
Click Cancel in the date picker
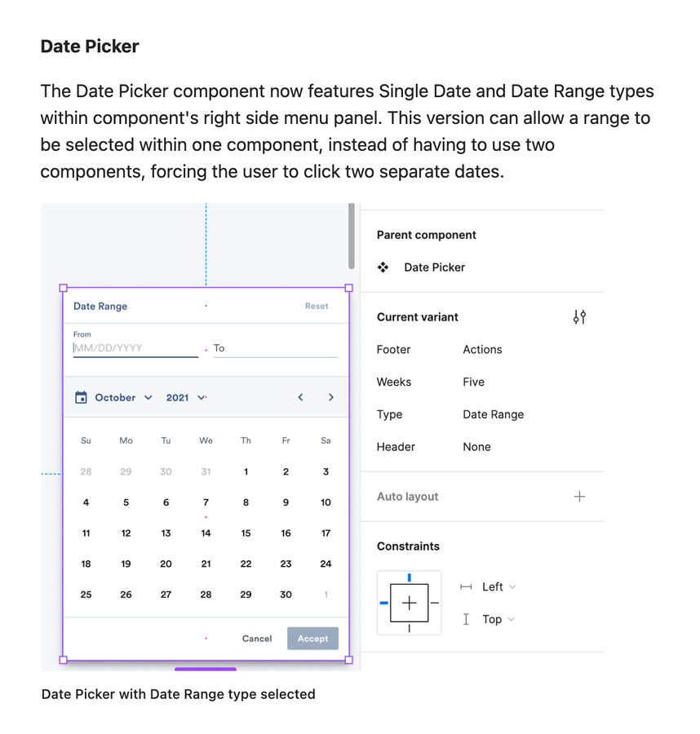click(256, 639)
